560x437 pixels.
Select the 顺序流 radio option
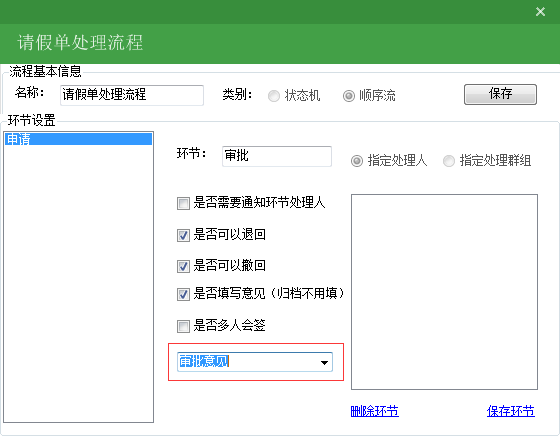pyautogui.click(x=349, y=96)
